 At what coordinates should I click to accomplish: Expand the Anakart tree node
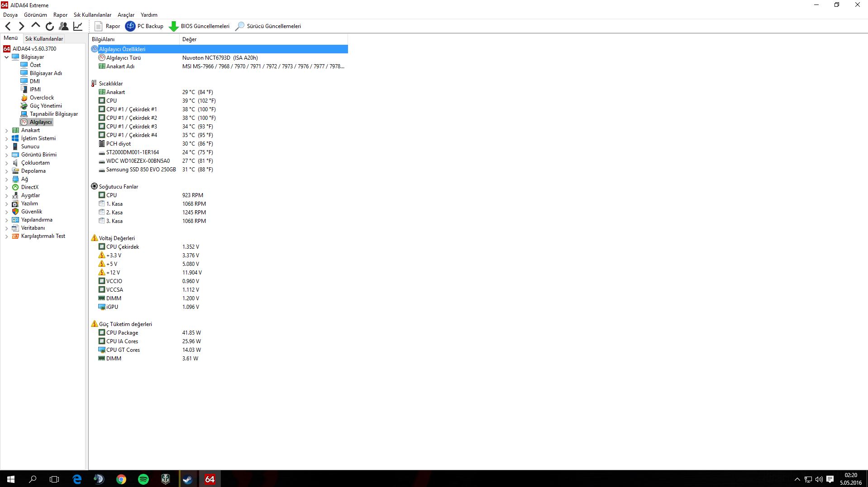[7, 130]
